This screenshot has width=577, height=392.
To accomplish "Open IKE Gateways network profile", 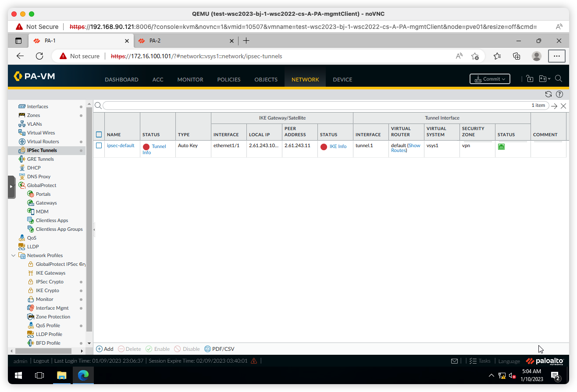I will pos(50,273).
